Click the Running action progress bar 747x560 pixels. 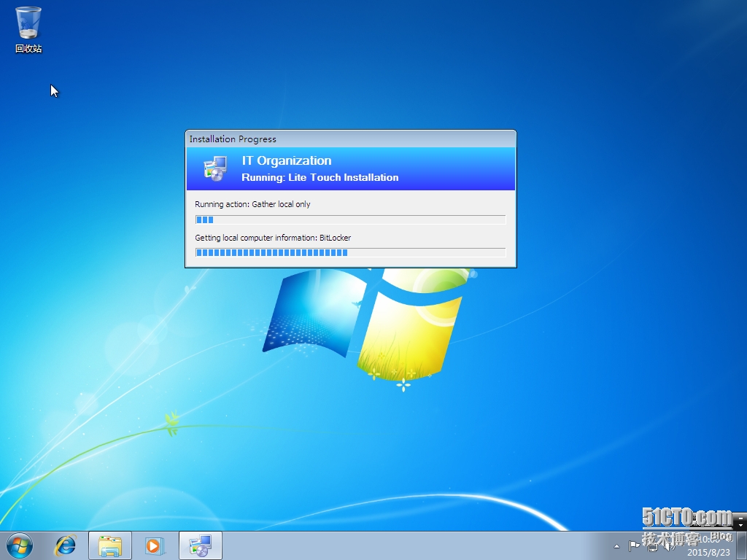(350, 219)
